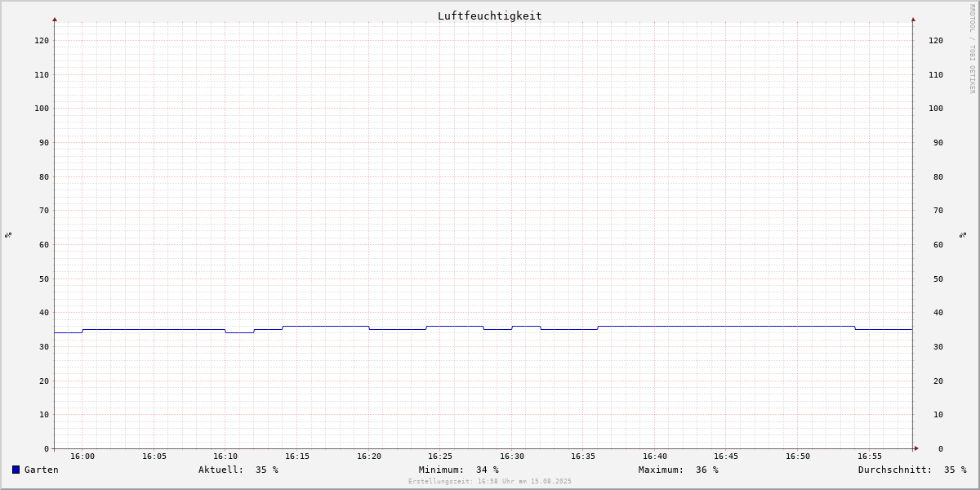Click the 16:45 time axis label
The width and height of the screenshot is (980, 490).
(x=726, y=457)
